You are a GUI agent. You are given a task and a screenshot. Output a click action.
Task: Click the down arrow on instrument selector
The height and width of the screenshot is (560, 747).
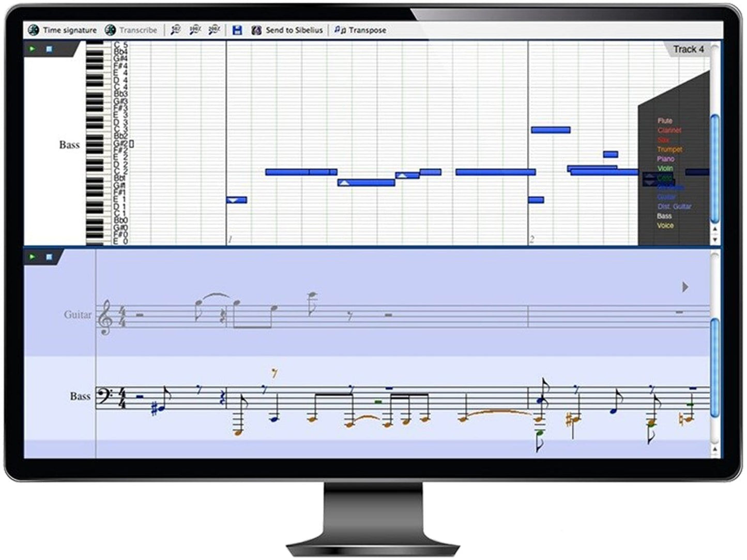pyautogui.click(x=649, y=182)
